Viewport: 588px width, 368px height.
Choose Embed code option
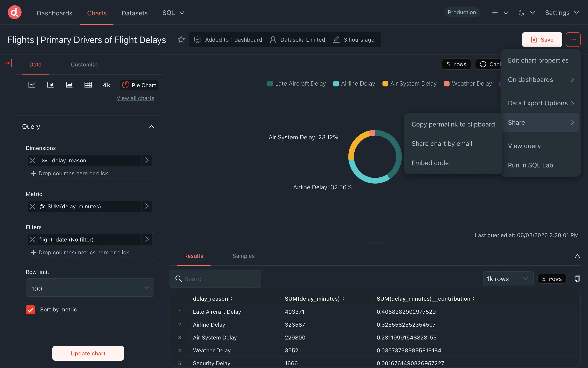[x=453, y=163]
